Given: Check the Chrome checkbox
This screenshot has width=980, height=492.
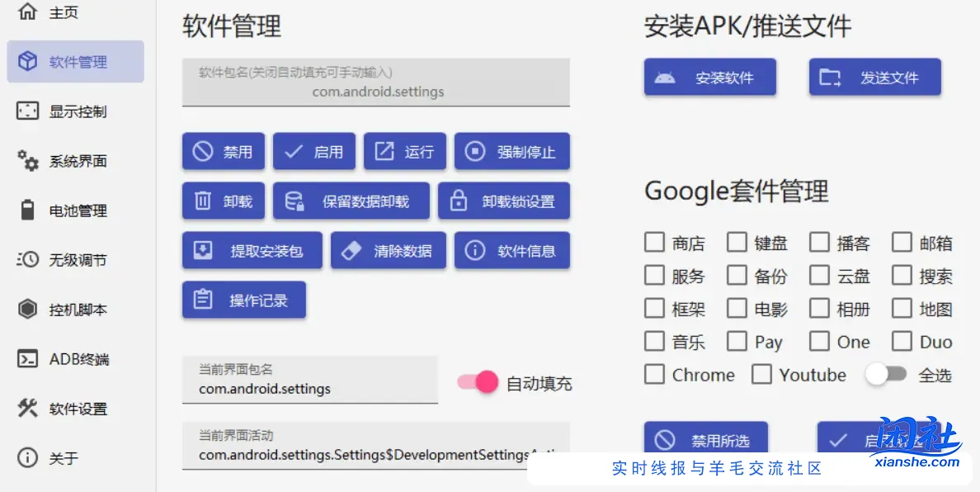Looking at the screenshot, I should [x=654, y=374].
